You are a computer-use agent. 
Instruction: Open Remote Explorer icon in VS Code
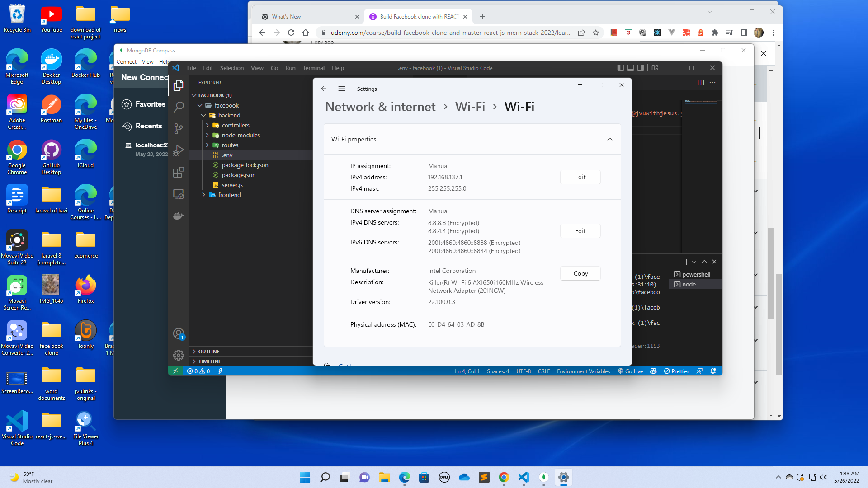point(179,194)
